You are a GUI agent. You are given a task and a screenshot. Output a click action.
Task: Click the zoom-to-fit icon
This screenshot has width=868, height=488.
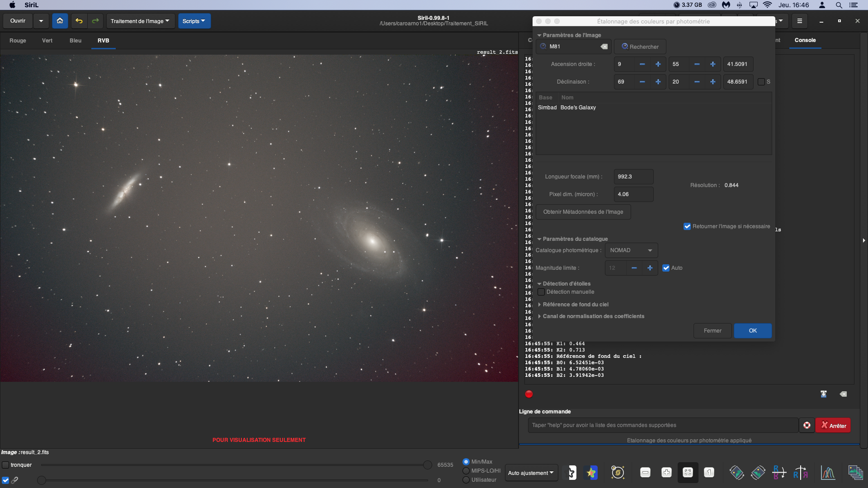pyautogui.click(x=688, y=473)
